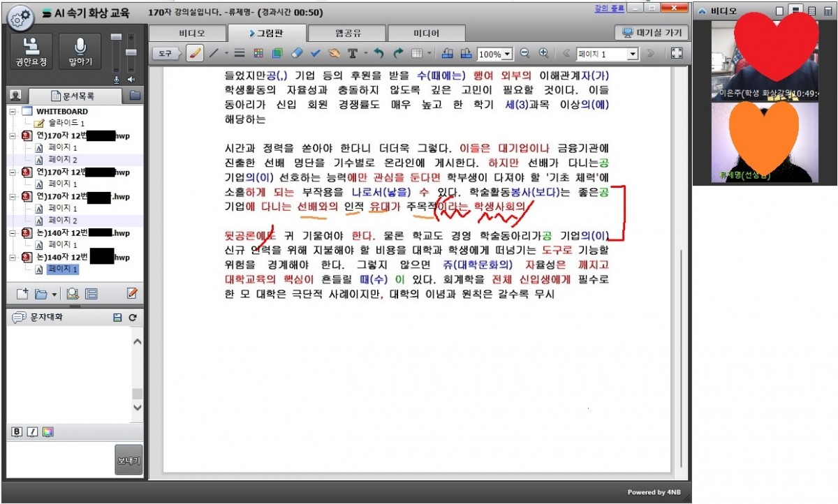The image size is (838, 504).
Task: Toggle bold formatting in chat
Action: coord(17,431)
